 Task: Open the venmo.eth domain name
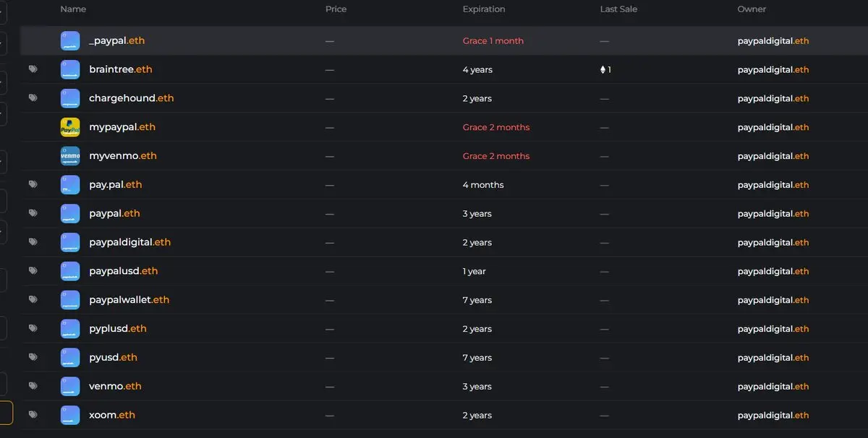(115, 387)
